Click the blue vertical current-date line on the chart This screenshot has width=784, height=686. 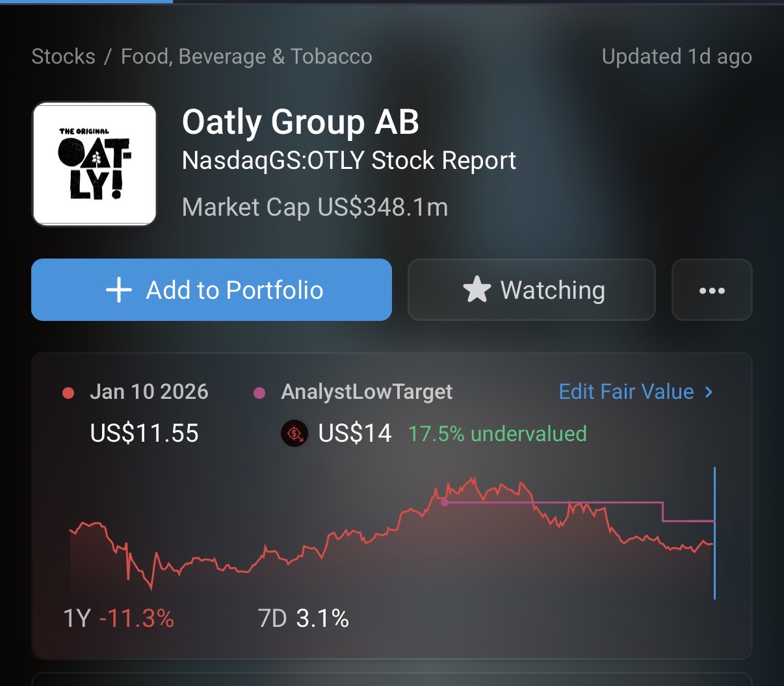(714, 533)
